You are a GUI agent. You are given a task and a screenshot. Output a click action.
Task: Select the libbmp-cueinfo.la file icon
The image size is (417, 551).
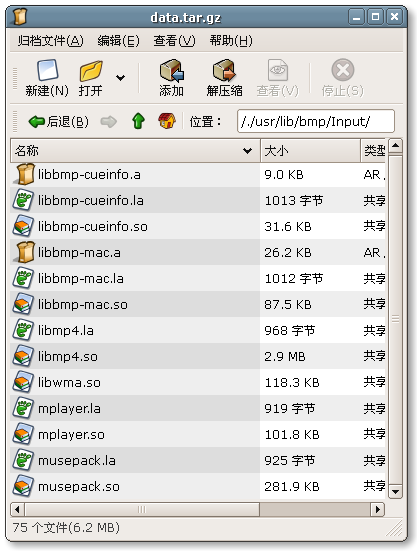pos(23,200)
